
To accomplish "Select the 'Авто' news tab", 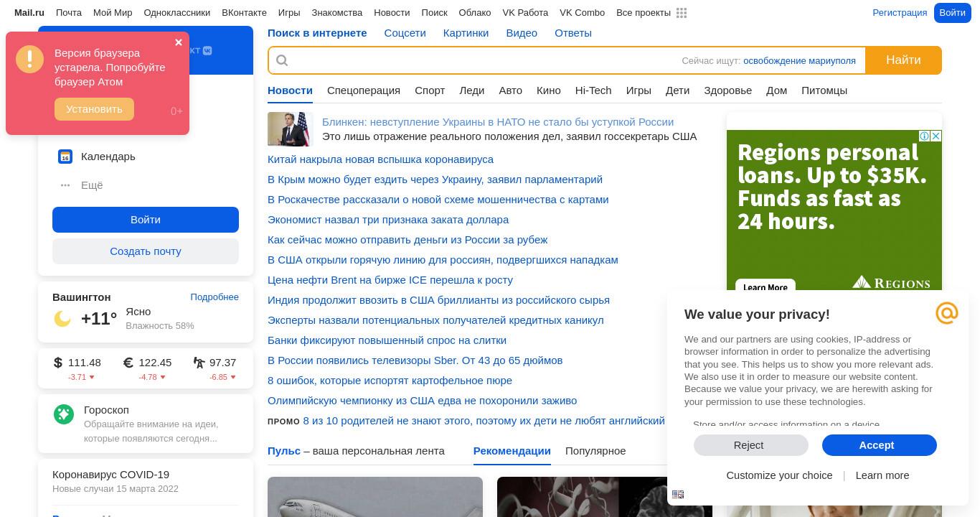I will pyautogui.click(x=511, y=90).
